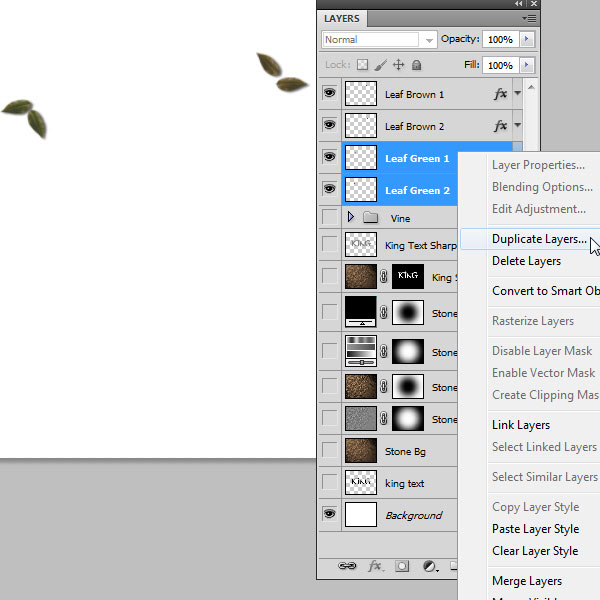Select the Leaf Brown 1 layer thumbnail
This screenshot has width=600, height=600.
tap(361, 93)
